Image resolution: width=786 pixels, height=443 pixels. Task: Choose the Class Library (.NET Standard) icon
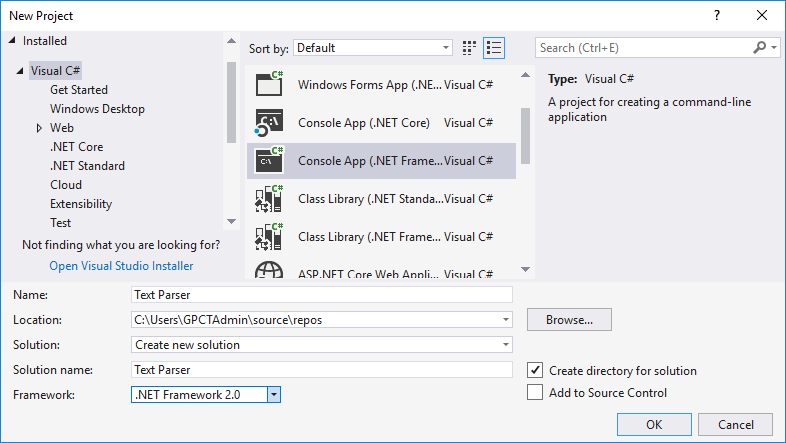click(270, 198)
